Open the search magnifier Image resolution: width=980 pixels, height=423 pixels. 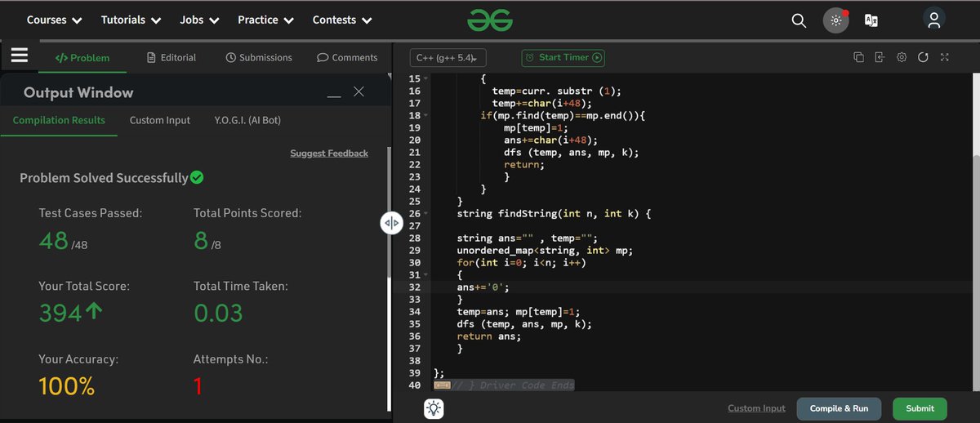(x=799, y=20)
